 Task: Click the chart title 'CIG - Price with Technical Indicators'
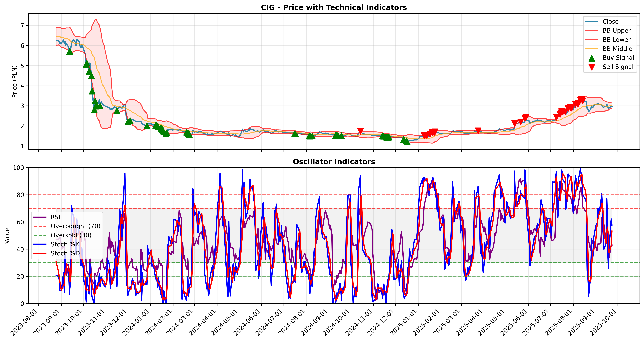[334, 7]
